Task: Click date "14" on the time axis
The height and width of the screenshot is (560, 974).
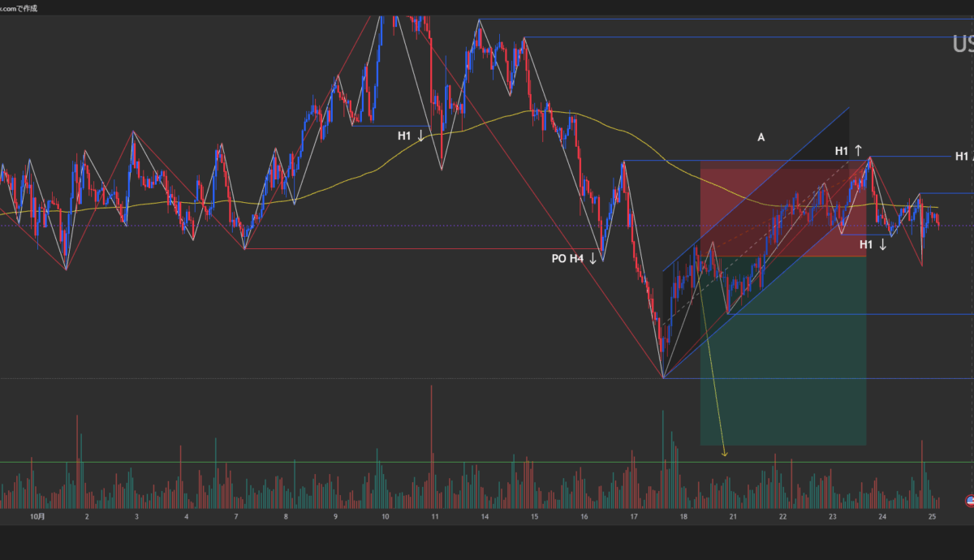Action: (484, 516)
